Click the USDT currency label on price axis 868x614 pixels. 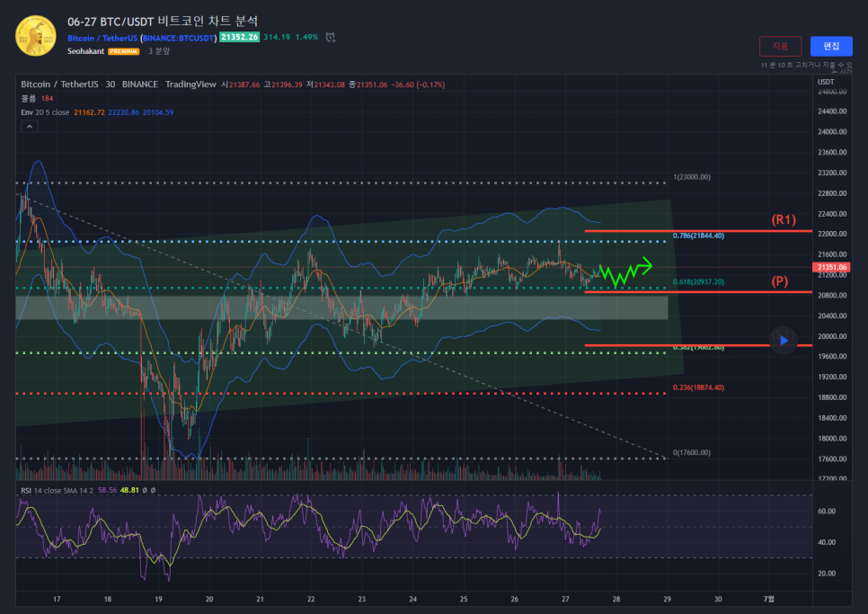(825, 83)
